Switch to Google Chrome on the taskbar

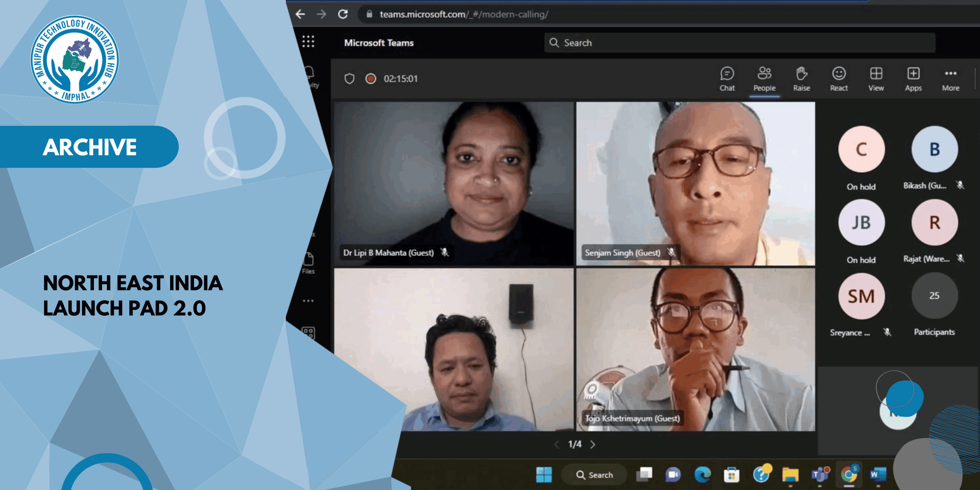pos(849,475)
